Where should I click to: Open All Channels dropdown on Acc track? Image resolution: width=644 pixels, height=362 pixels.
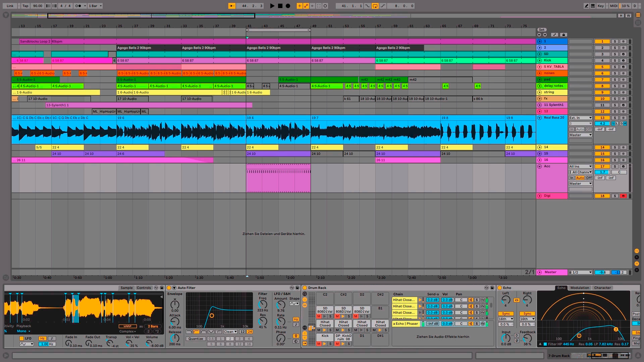580,172
